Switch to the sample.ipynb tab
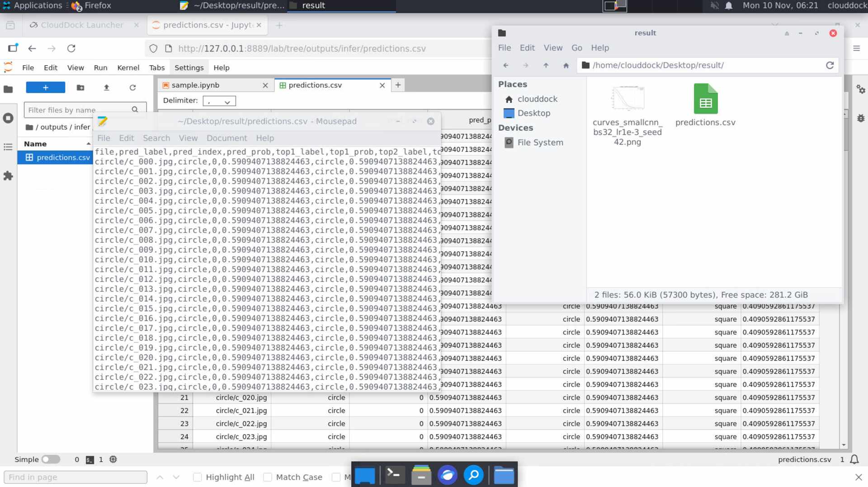 pyautogui.click(x=195, y=85)
